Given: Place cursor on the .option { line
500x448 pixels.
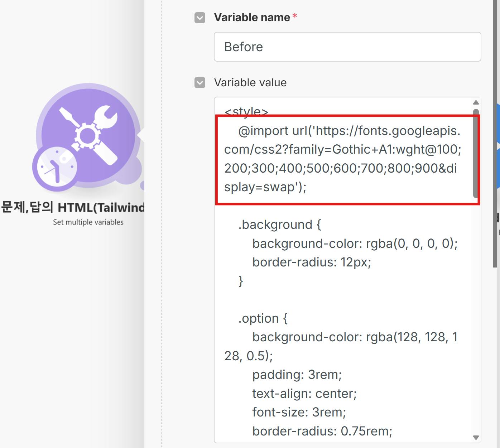Looking at the screenshot, I should pos(263,318).
